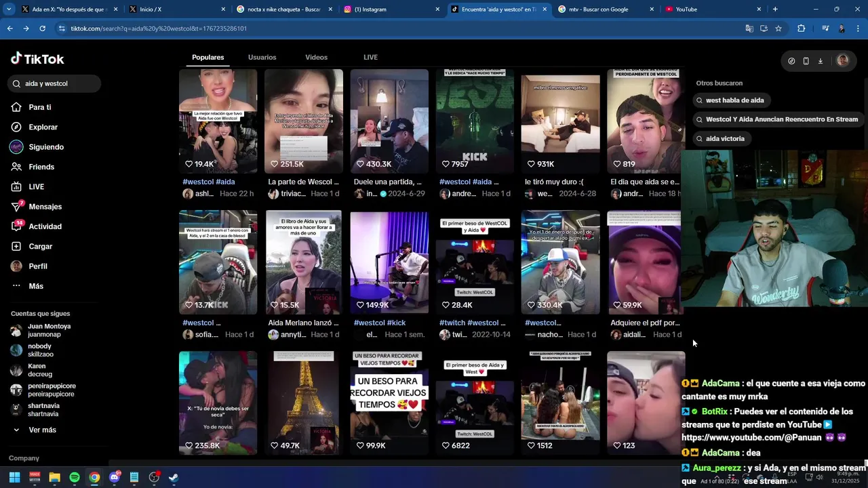The height and width of the screenshot is (488, 868).
Task: Open video thumbnail with 330.4K likes
Action: point(560,262)
